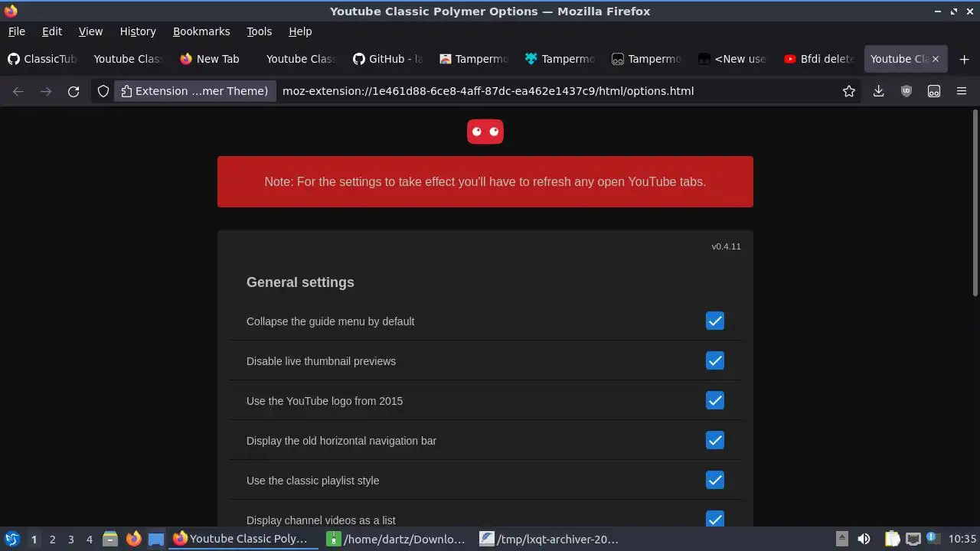980x551 pixels.
Task: Open the View menu
Action: (x=90, y=31)
